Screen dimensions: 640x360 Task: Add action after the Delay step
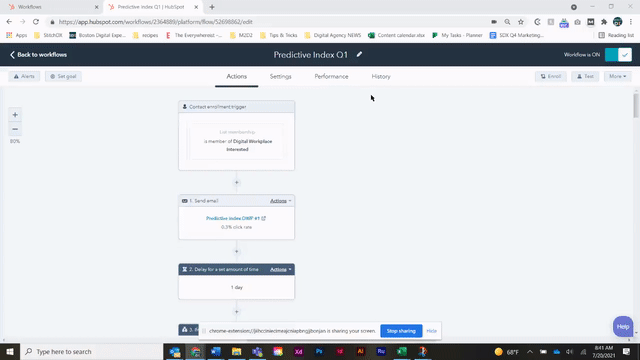tap(236, 312)
